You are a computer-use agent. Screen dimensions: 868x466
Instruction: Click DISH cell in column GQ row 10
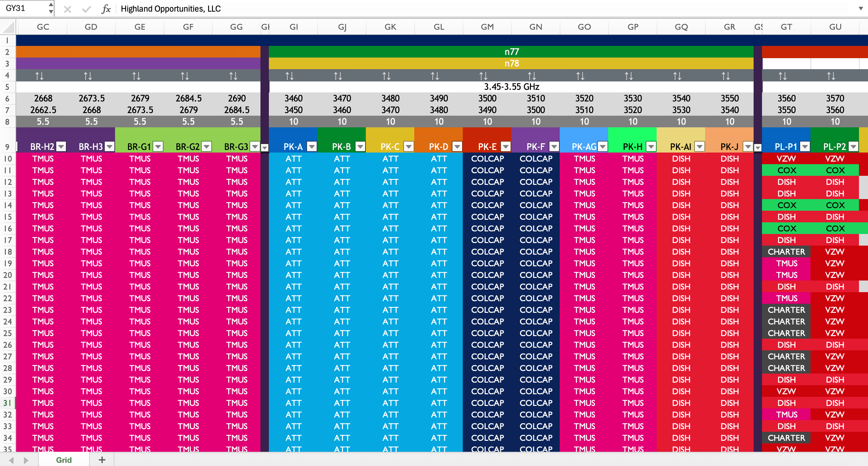(681, 159)
